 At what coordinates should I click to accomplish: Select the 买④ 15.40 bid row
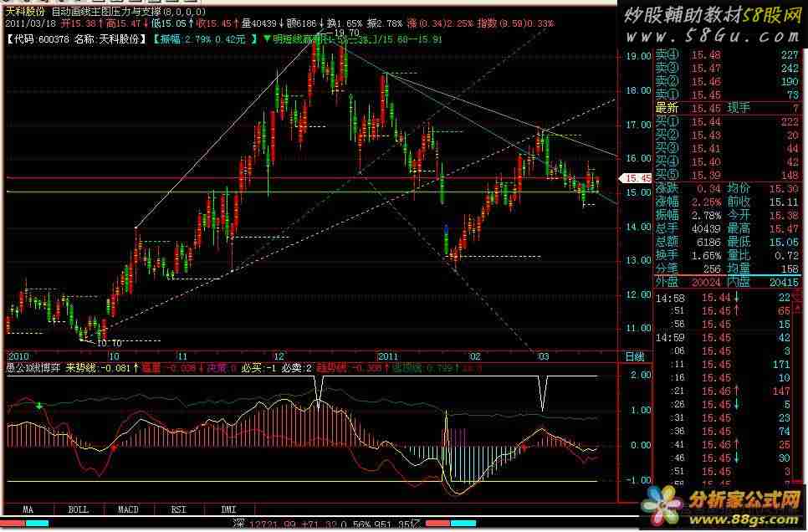727,162
